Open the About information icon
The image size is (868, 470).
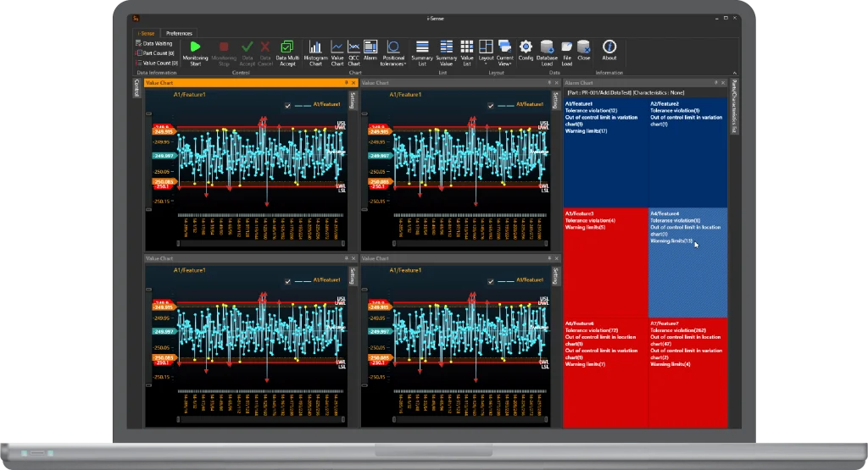[x=609, y=47]
